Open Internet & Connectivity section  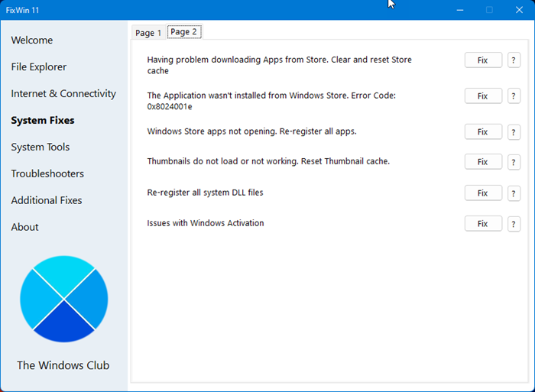click(x=63, y=93)
